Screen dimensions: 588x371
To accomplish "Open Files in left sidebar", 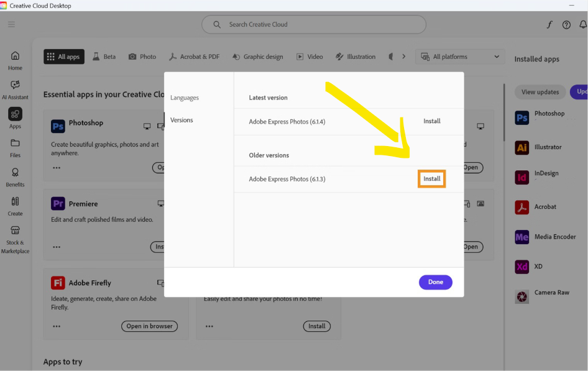I will (15, 148).
